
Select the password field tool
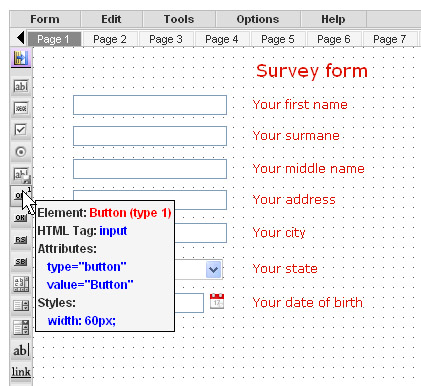click(x=21, y=108)
